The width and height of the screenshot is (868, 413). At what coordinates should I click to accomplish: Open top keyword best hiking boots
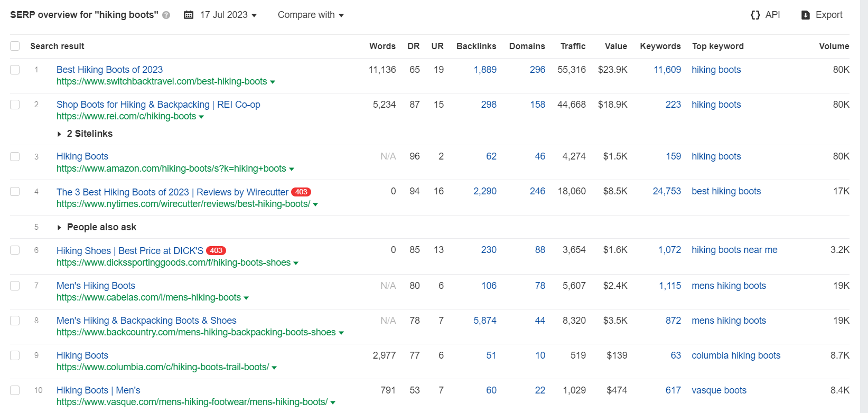726,191
